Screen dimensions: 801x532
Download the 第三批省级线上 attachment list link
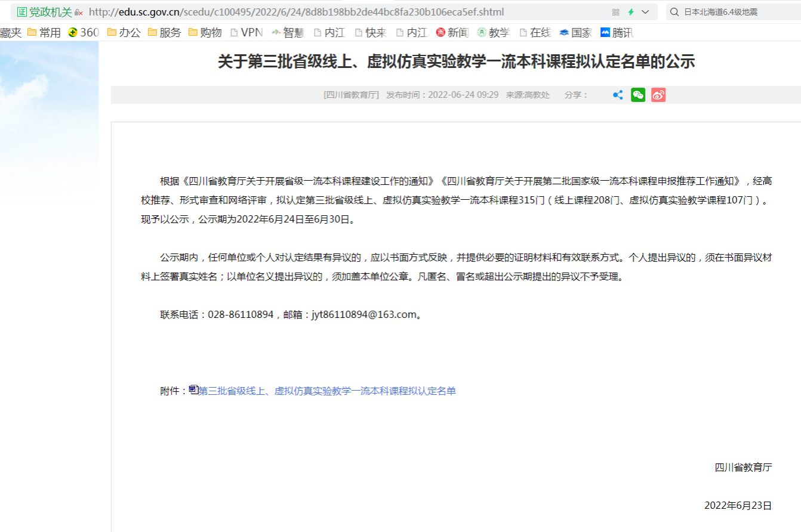[x=327, y=391]
